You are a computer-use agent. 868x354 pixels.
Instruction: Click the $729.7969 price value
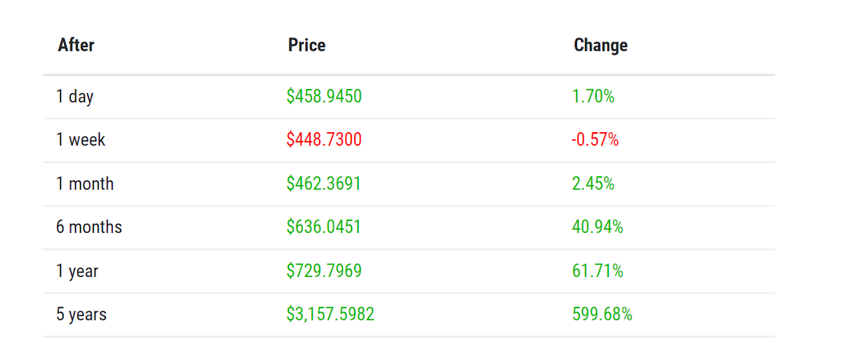coord(325,271)
